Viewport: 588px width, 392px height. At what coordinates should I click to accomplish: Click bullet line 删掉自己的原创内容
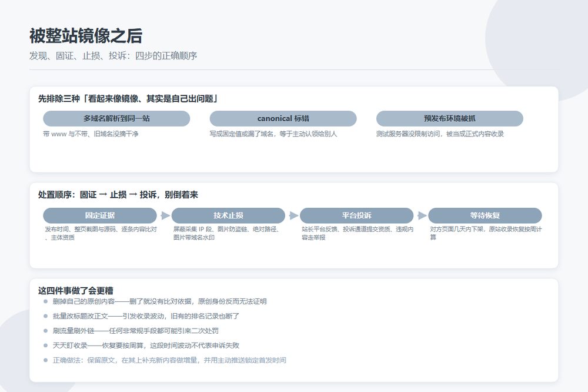tap(160, 301)
